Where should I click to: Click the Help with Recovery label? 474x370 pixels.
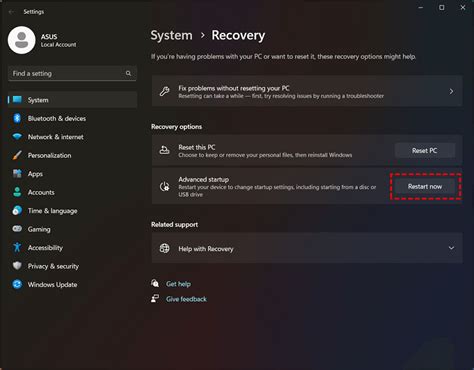pyautogui.click(x=206, y=249)
